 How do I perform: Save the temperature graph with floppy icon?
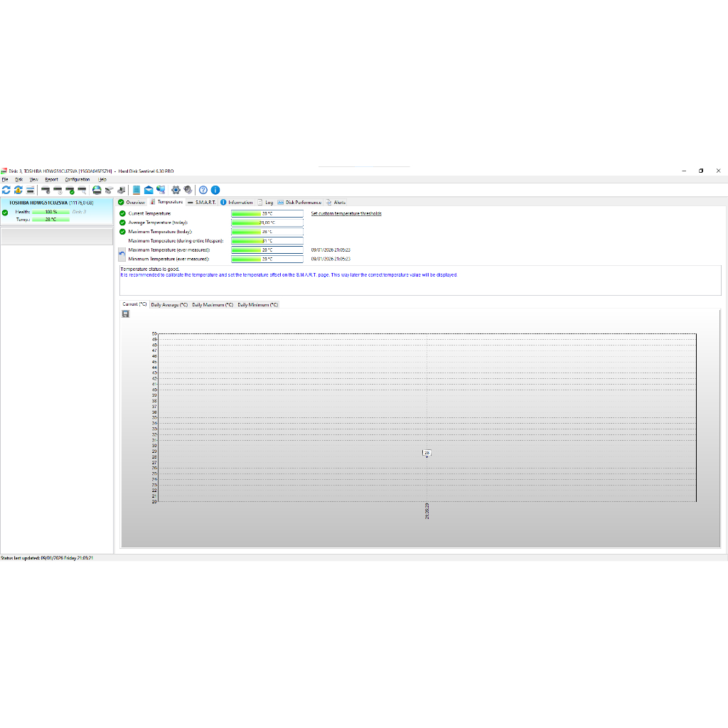tap(126, 314)
